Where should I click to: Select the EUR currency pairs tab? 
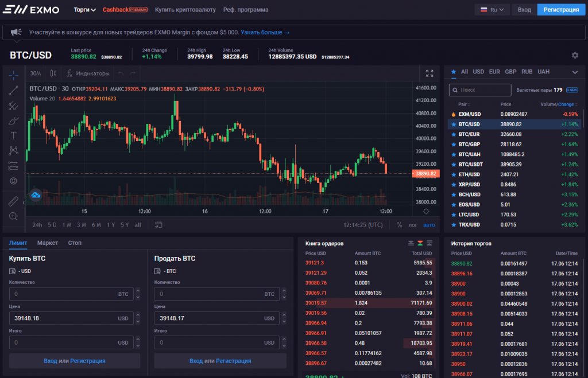tap(494, 72)
